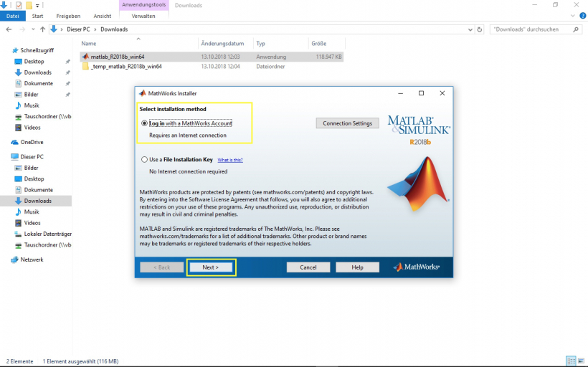
Task: Open pinned Dokumente under Schnellzugriff
Action: [x=38, y=83]
